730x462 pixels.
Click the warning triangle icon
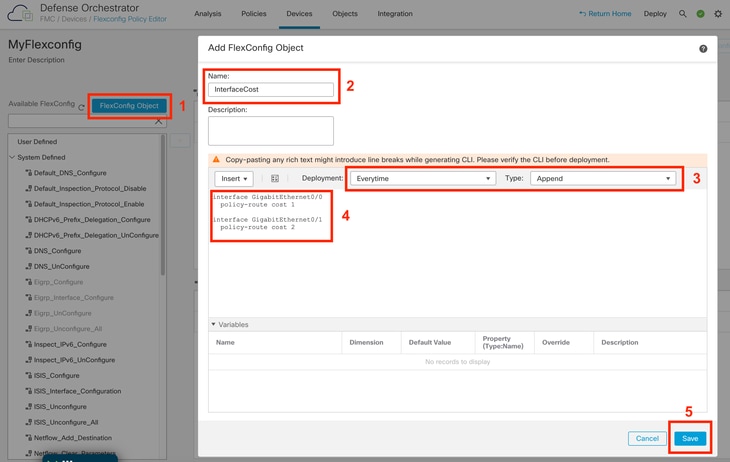click(216, 159)
